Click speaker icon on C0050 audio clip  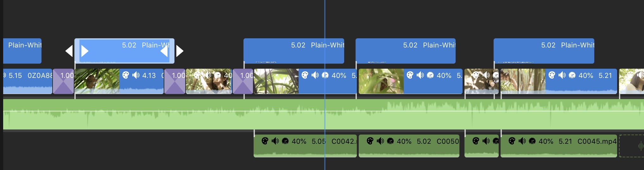pos(380,141)
